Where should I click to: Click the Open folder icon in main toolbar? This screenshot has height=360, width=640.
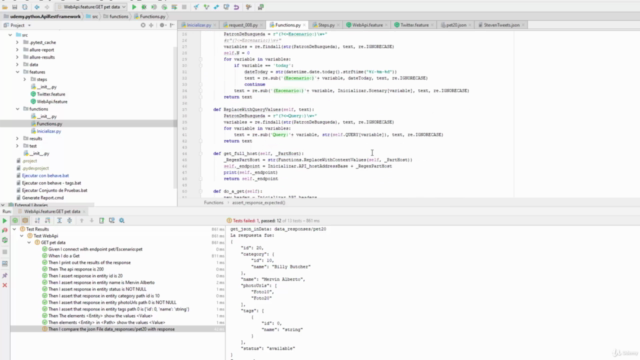(5, 7)
